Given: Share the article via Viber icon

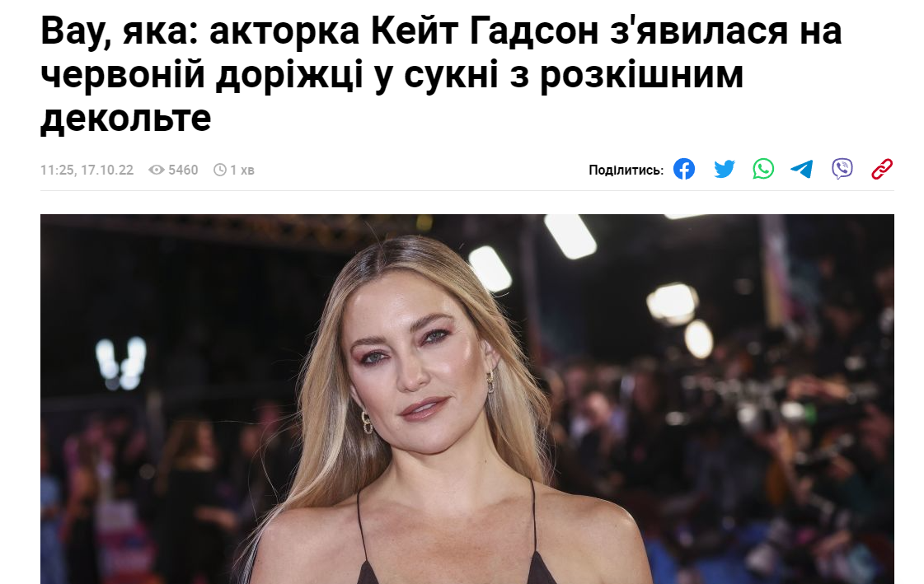Looking at the screenshot, I should [842, 169].
